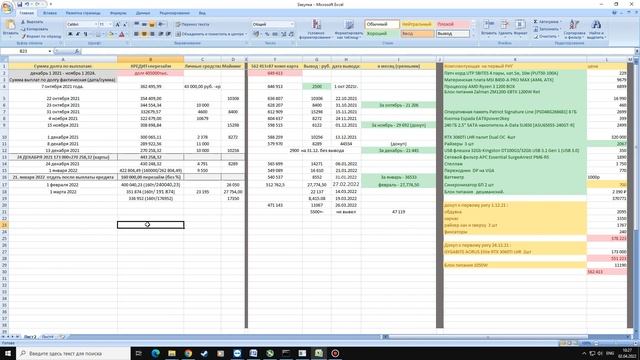Align text to the left

click(x=136, y=34)
